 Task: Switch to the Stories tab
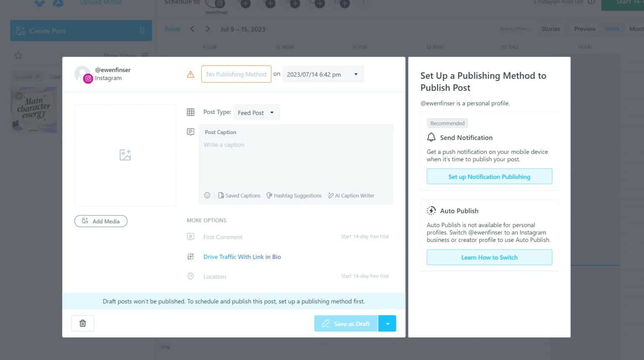[x=551, y=28]
